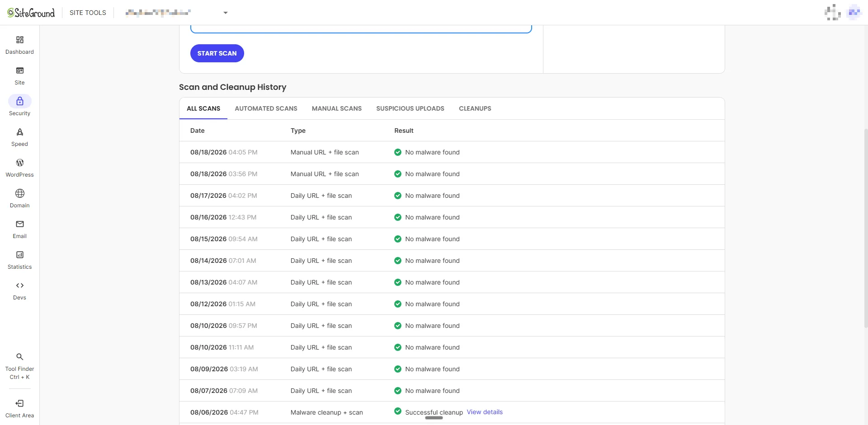Open the Site section icon
Viewport: 868px width, 425px height.
point(20,70)
